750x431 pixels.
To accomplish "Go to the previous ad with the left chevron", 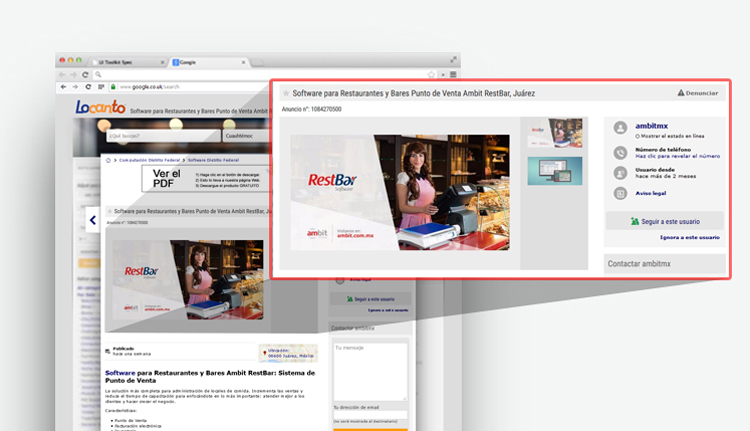I will click(x=93, y=221).
